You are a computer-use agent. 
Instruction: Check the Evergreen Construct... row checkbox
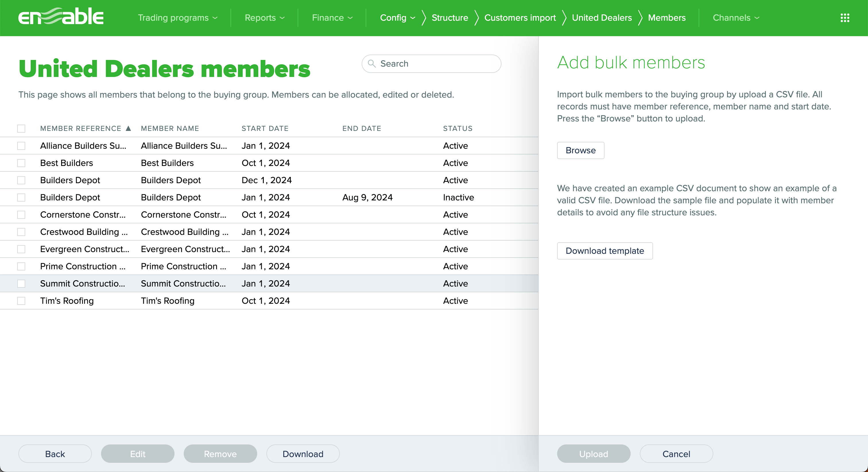(x=21, y=249)
